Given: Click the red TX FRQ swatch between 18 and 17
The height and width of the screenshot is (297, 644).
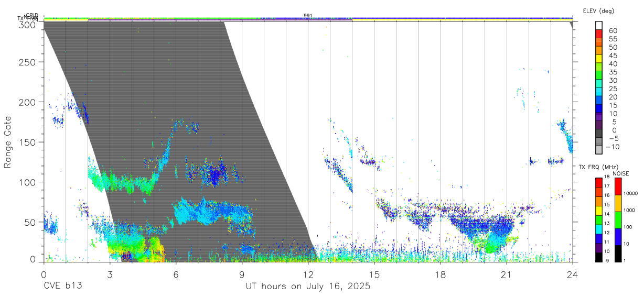Looking at the screenshot, I should pos(598,182).
